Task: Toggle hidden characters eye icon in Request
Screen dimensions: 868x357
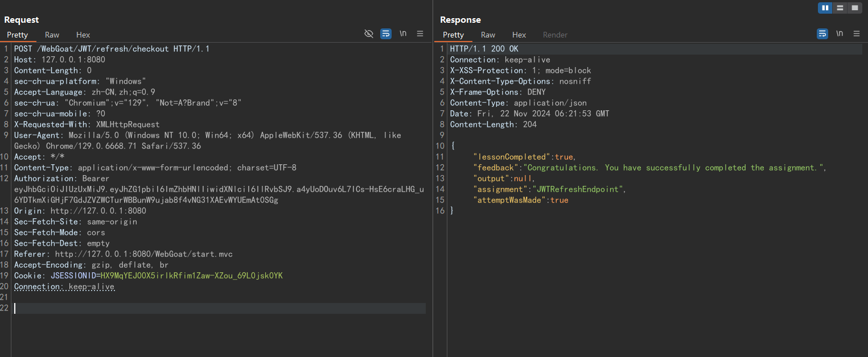Action: click(369, 34)
